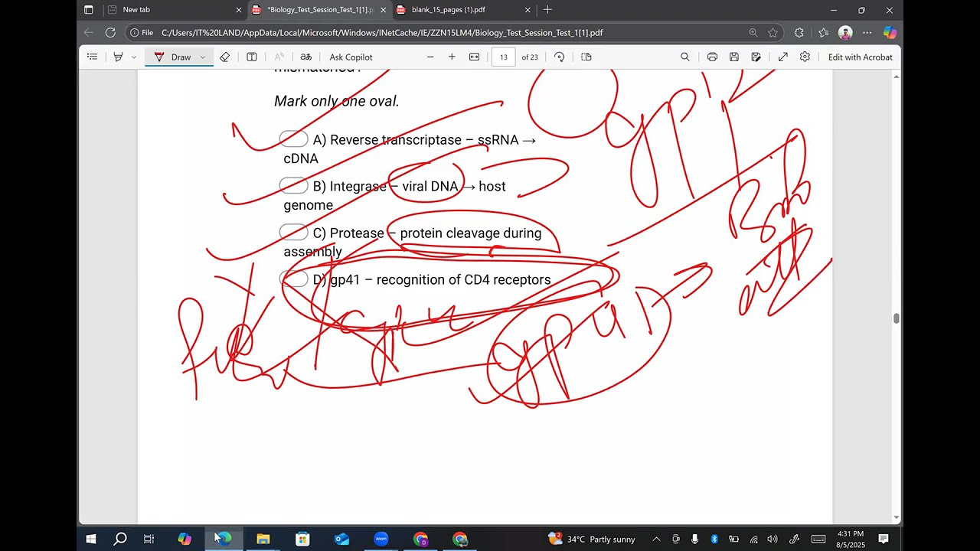Open Task View on taskbar
Screen dimensions: 980x551
[149, 539]
